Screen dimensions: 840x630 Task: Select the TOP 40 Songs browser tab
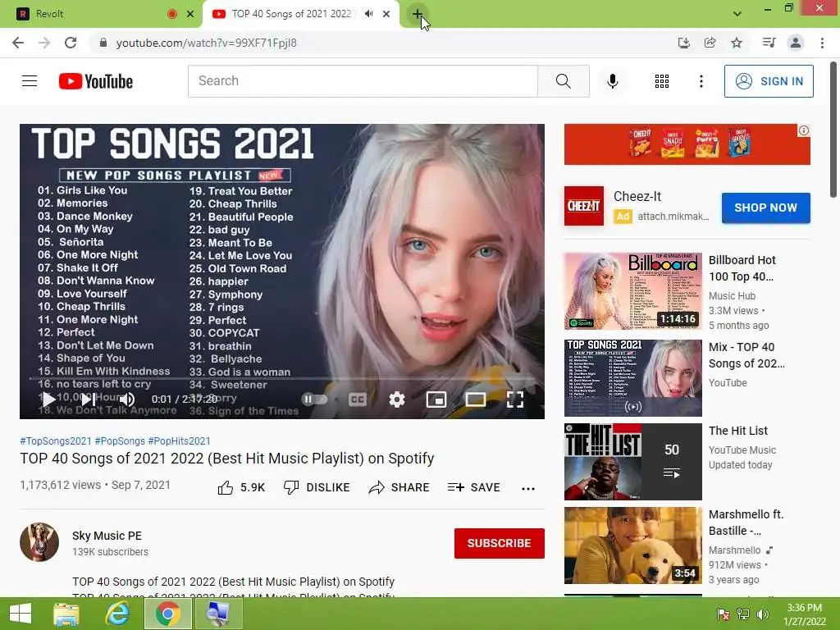tap(291, 14)
